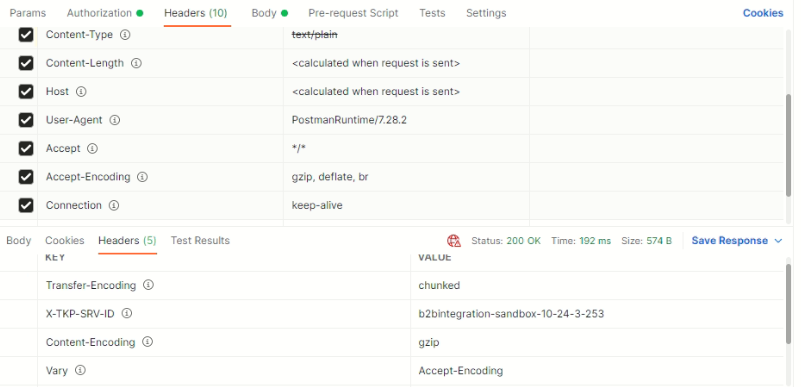This screenshot has width=801, height=387.
Task: View info for X-TKP-SRV-ID response header
Action: (127, 313)
